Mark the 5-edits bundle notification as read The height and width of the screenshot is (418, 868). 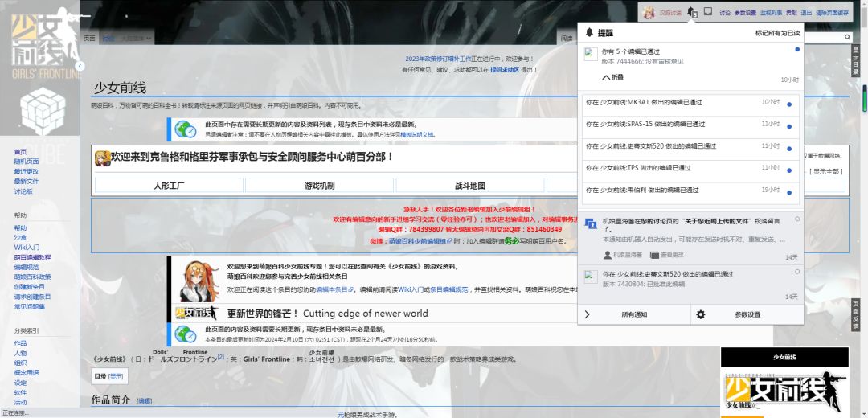(797, 49)
